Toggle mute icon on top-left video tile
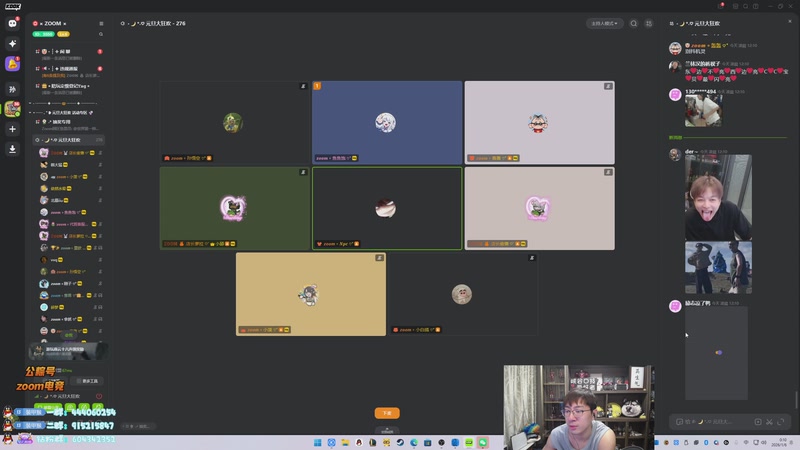Screen dimensions: 800x450 [x=303, y=86]
